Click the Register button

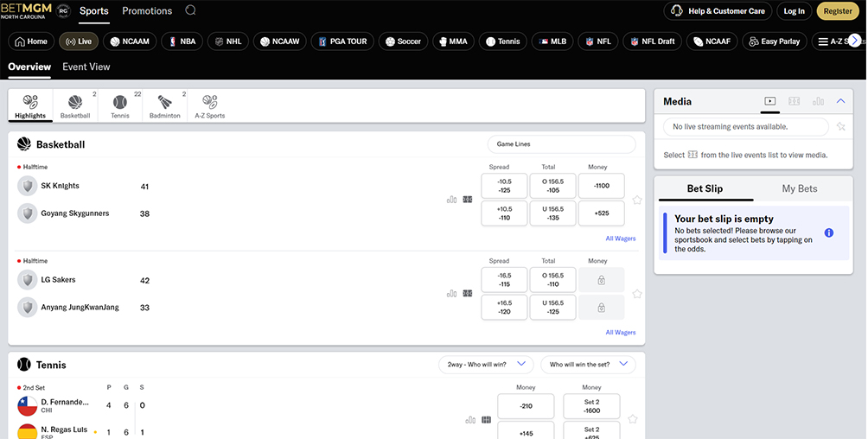[838, 11]
